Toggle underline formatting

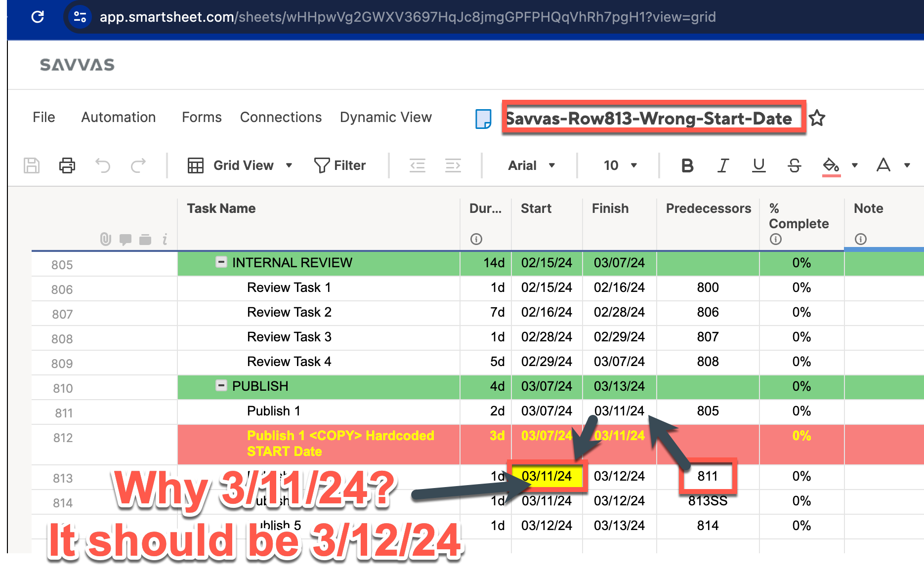(758, 165)
